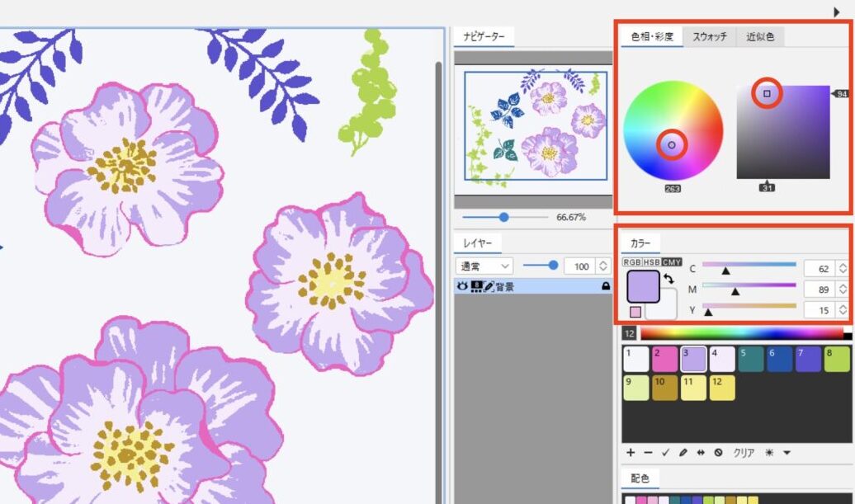Select the foreground lavender color box
Image resolution: width=855 pixels, height=504 pixels.
tap(643, 286)
